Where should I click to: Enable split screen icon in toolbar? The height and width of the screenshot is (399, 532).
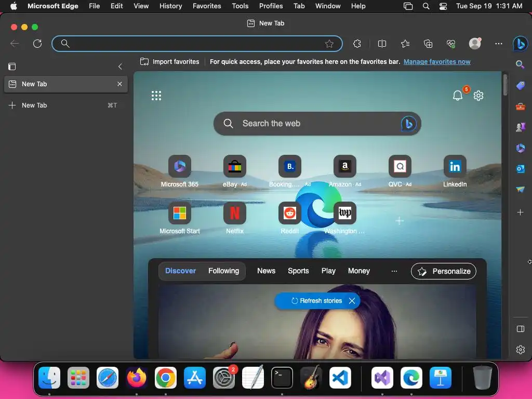point(382,44)
